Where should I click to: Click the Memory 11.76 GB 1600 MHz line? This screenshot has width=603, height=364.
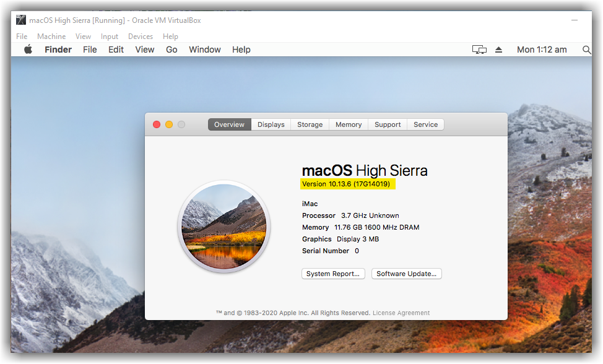[360, 227]
